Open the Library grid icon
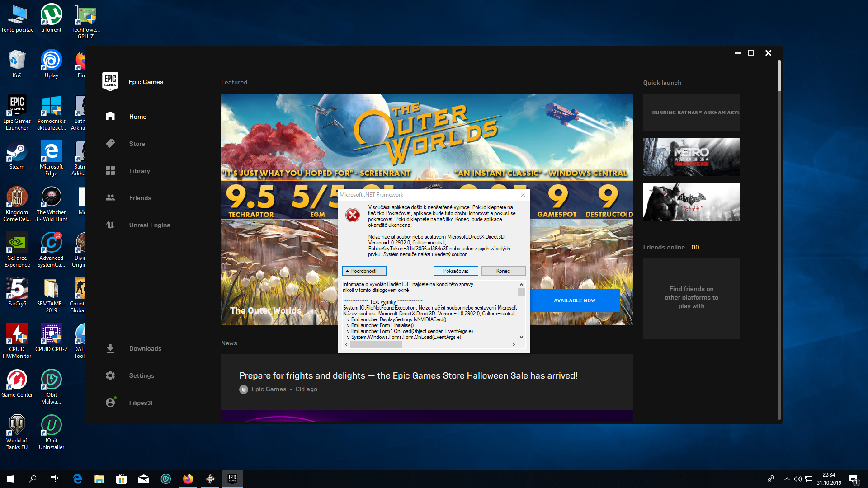Screen dimensions: 868x488 click(x=110, y=171)
